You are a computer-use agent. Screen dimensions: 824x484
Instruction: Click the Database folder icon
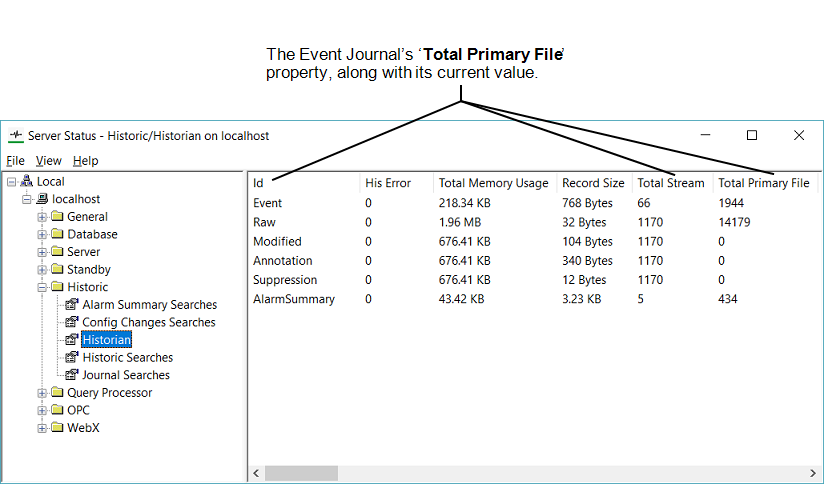57,234
